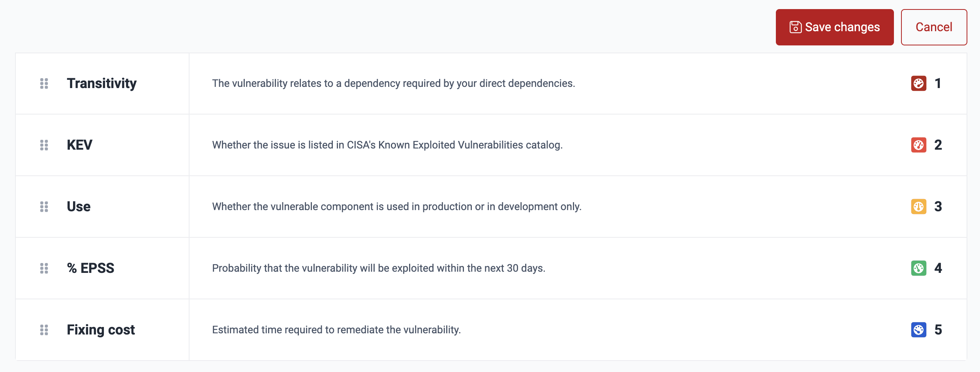The height and width of the screenshot is (372, 980).
Task: Click the green gauge icon for % EPSS
Action: [919, 268]
